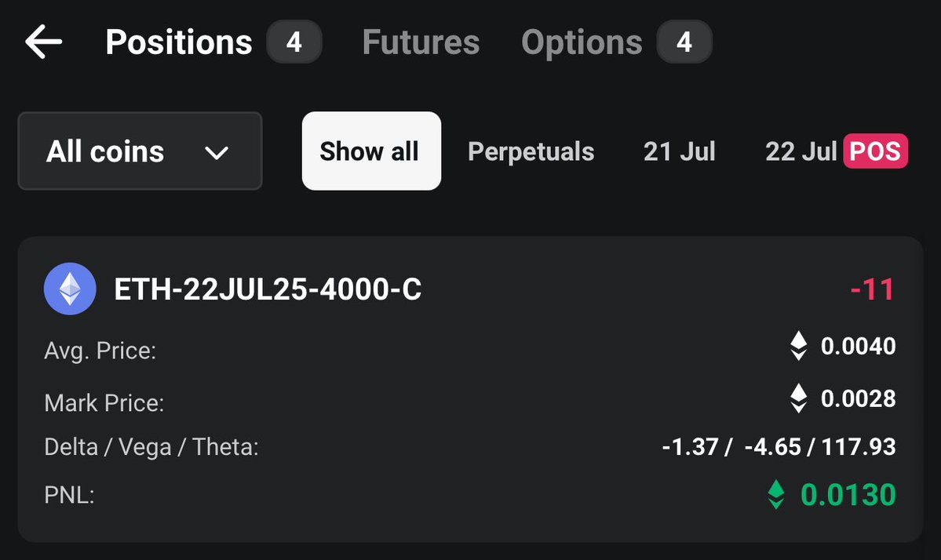Viewport: 941px width, 560px height.
Task: Click green ETH symbol beside PNL value
Action: tap(776, 495)
